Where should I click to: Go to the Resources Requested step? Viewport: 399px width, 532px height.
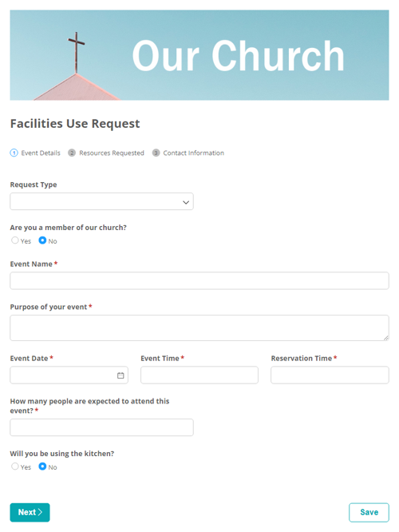(112, 153)
